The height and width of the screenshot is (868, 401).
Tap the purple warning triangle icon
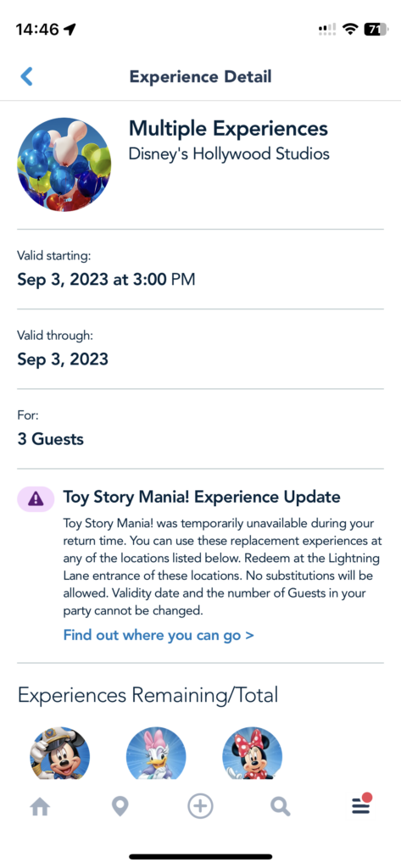[36, 498]
